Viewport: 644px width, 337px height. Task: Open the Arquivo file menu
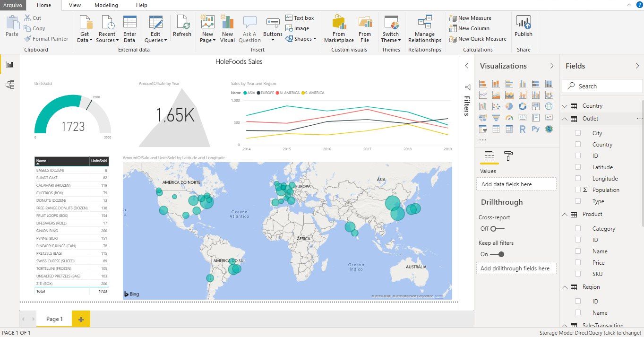coord(13,5)
